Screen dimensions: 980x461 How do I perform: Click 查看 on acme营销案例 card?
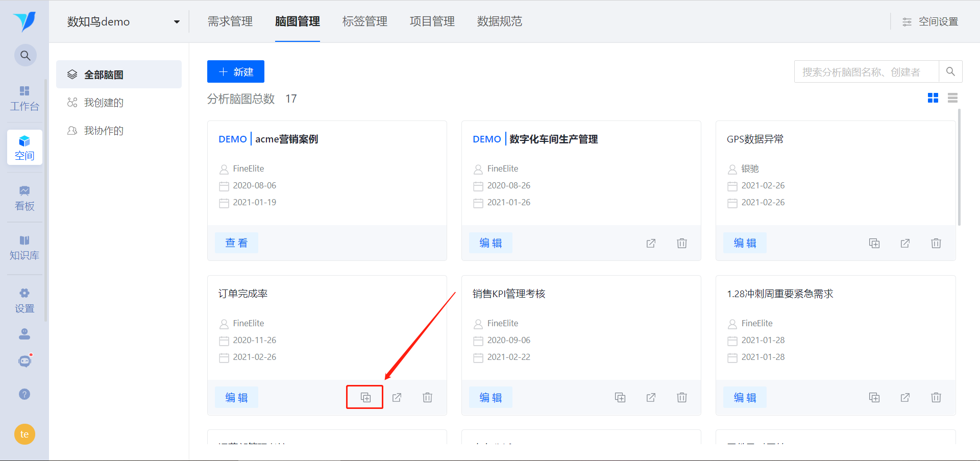(236, 243)
